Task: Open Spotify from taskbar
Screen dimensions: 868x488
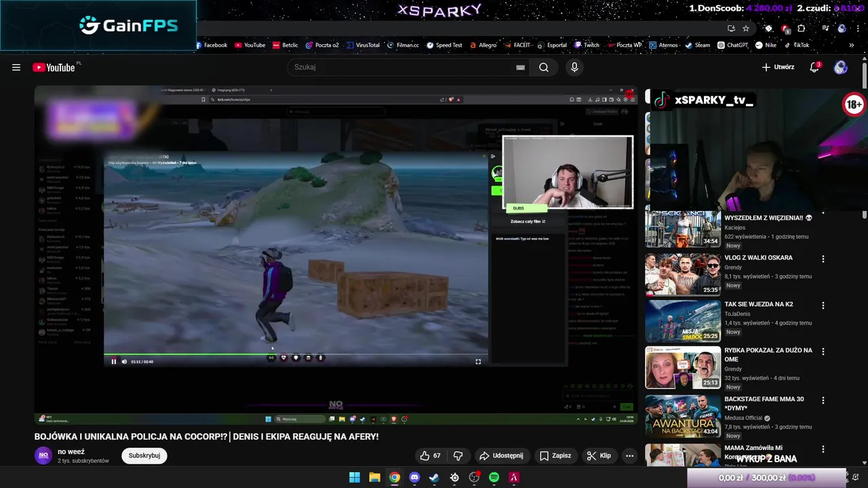Action: tap(494, 477)
